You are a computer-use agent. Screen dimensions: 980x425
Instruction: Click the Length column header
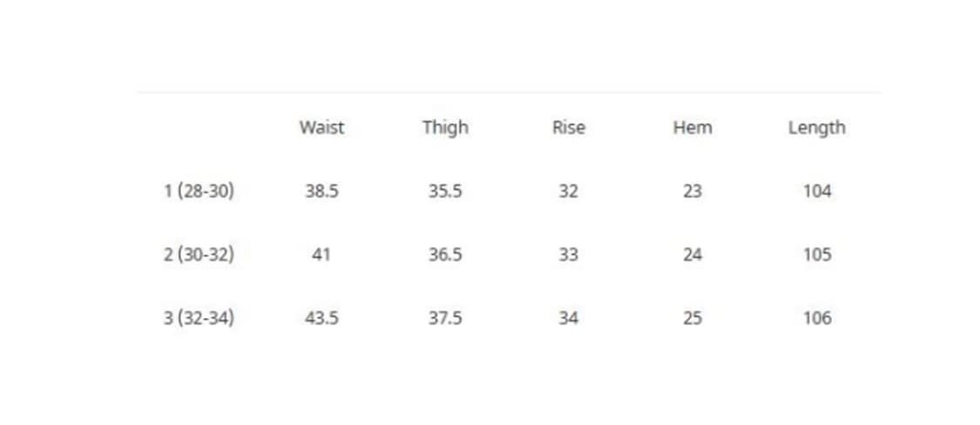(x=816, y=127)
